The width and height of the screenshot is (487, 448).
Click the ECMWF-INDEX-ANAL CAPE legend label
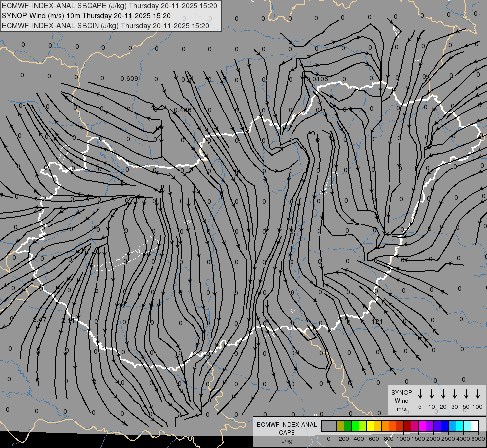(287, 428)
